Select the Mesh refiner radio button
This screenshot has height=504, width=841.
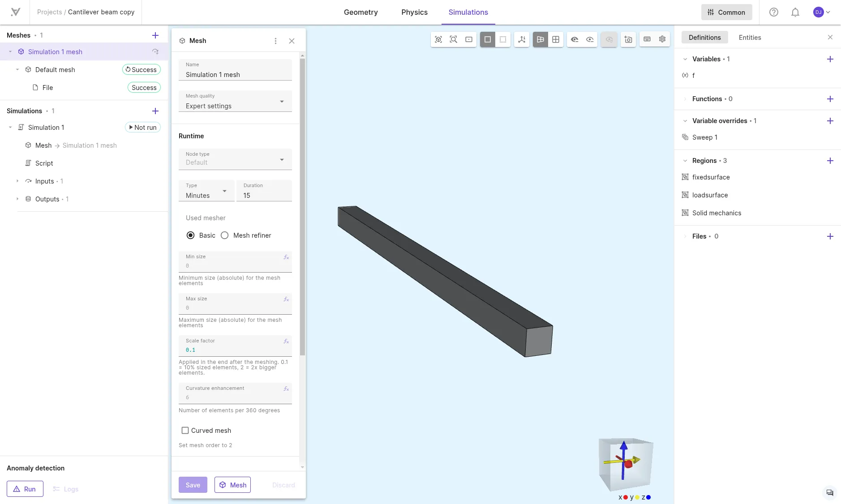225,235
